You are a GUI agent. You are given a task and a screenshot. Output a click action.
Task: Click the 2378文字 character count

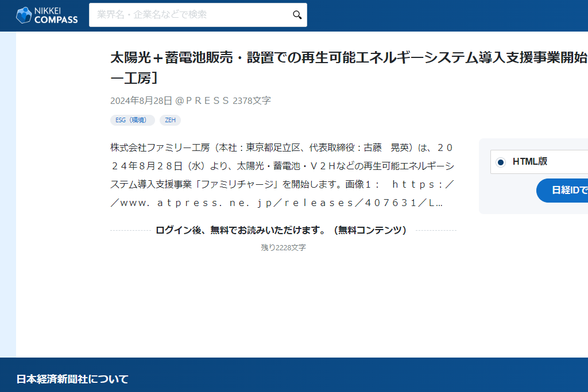coord(252,101)
